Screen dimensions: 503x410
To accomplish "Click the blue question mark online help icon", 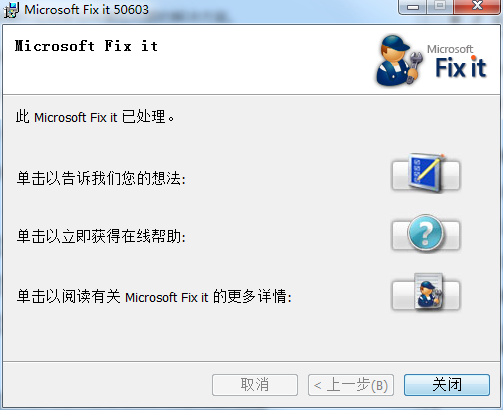I will click(426, 233).
